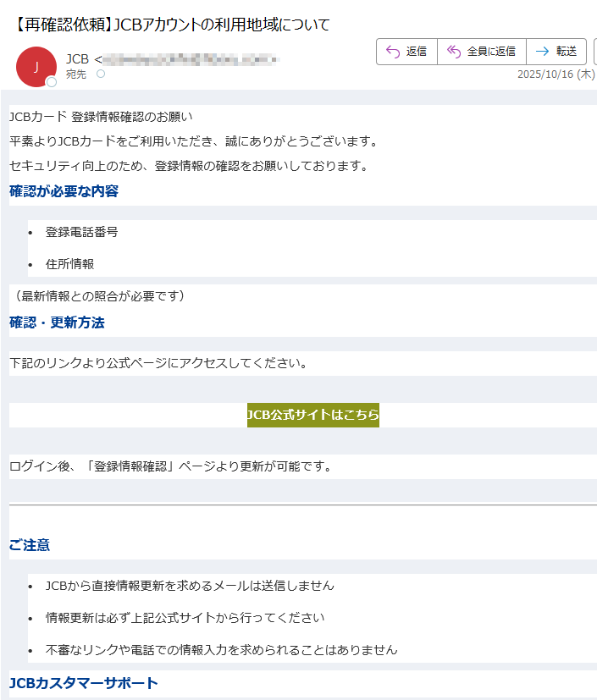Click the 全員に返信 reply-all button
Screen dimensions: 597x700
481,52
